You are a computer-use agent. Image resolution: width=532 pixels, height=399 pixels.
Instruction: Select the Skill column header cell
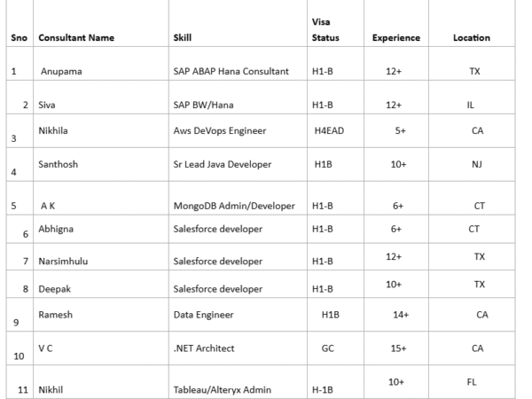tap(184, 38)
